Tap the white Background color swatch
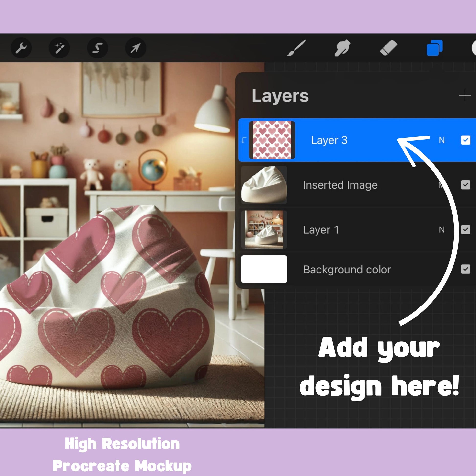The height and width of the screenshot is (476, 476). (x=264, y=269)
